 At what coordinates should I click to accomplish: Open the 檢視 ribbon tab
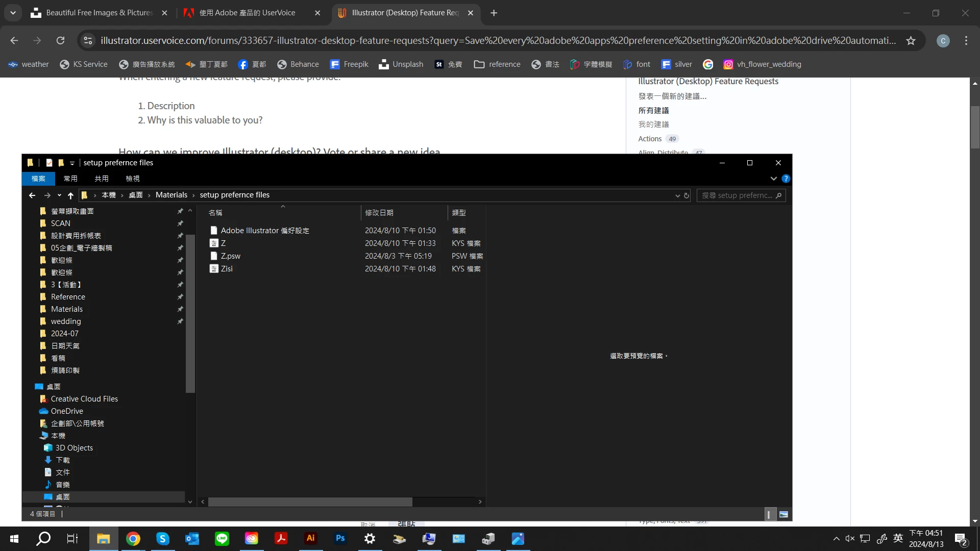pyautogui.click(x=133, y=179)
